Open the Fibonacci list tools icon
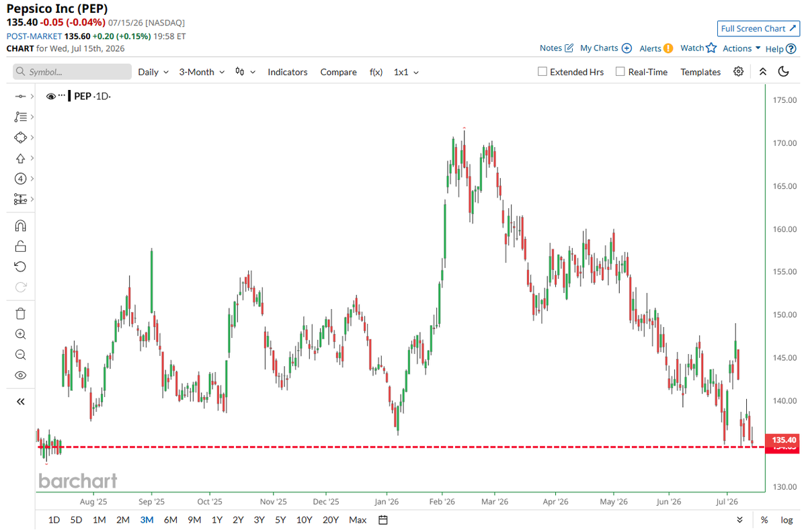 20,117
